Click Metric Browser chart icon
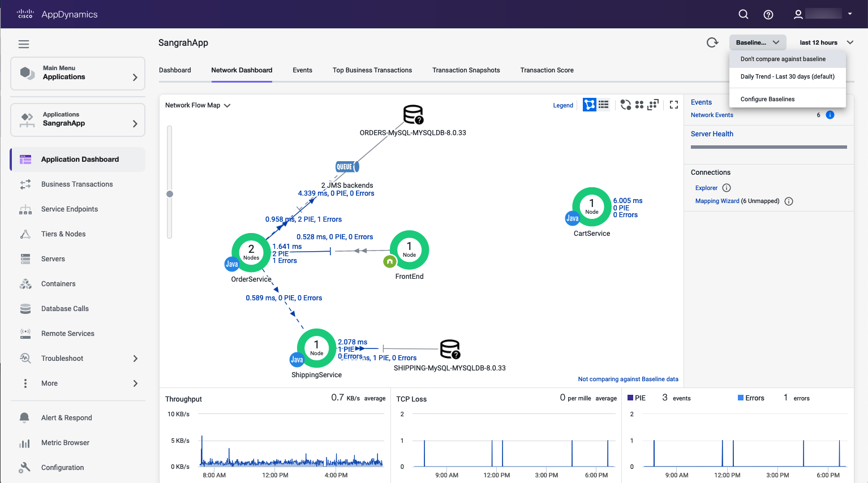The width and height of the screenshot is (868, 483). [x=24, y=443]
